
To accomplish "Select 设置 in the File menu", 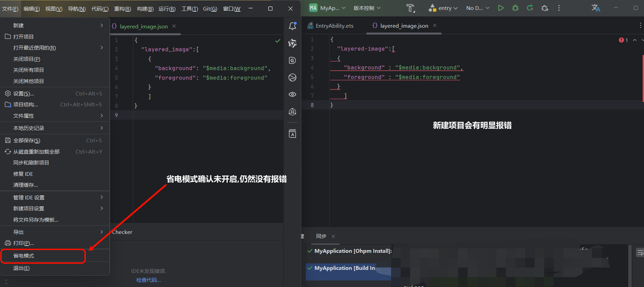I will [24, 93].
